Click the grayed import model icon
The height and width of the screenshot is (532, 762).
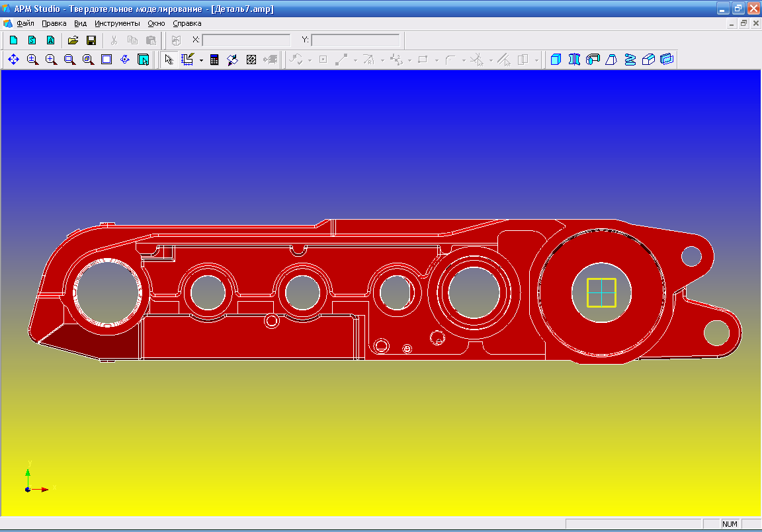tap(270, 60)
